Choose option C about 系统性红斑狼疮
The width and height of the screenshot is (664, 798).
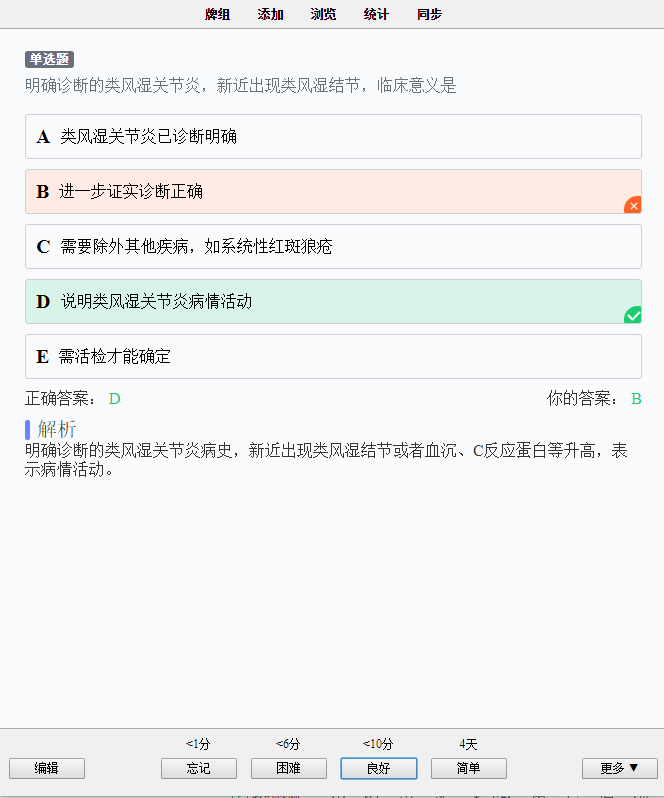[333, 246]
